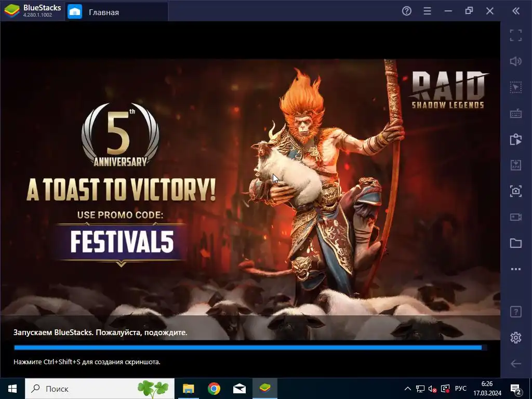Open the Главная home tab
The height and width of the screenshot is (399, 532).
(x=116, y=12)
